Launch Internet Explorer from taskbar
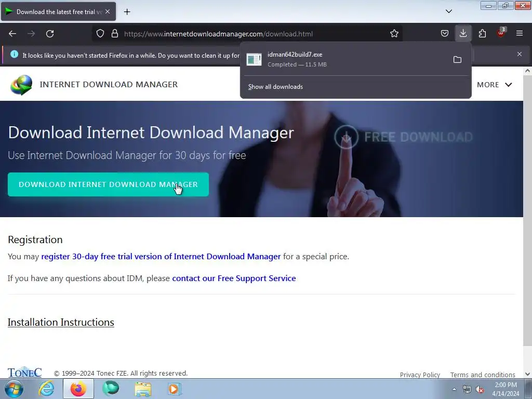This screenshot has width=532, height=399. click(46, 389)
